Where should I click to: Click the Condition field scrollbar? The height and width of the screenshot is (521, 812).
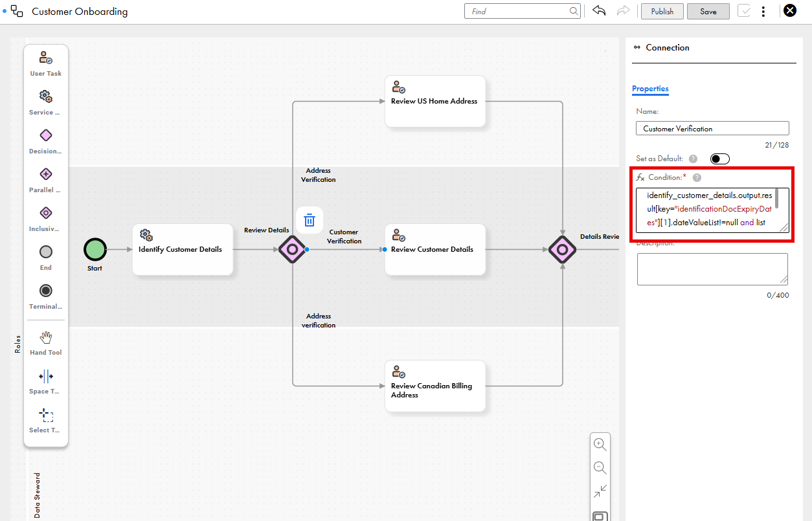[777, 199]
